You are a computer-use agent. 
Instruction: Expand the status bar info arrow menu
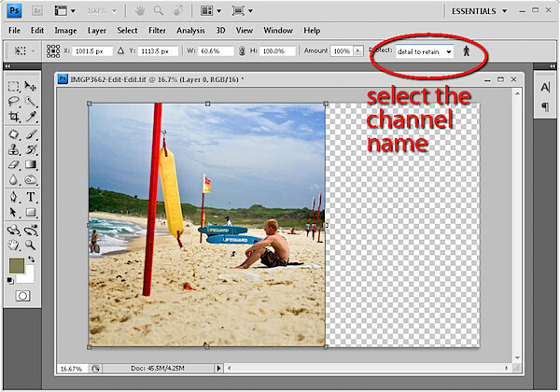click(219, 368)
